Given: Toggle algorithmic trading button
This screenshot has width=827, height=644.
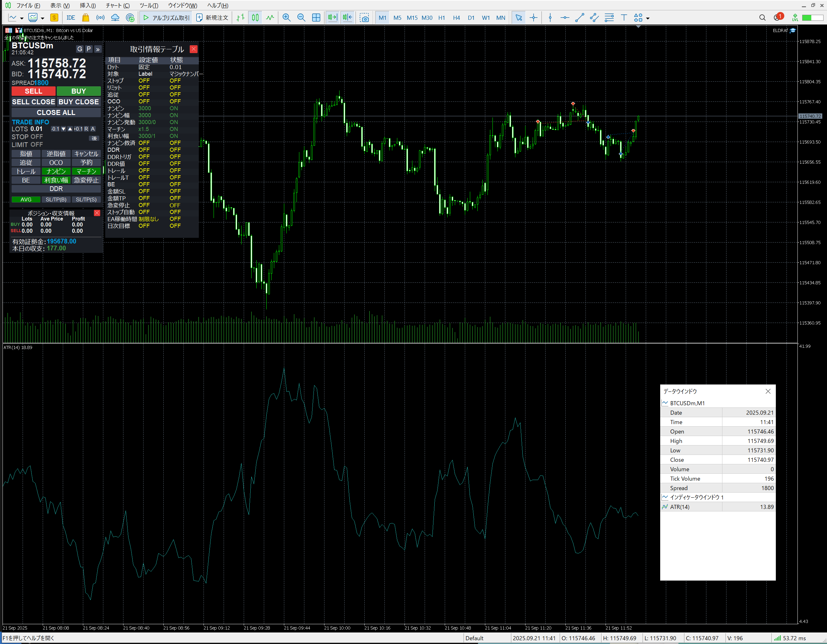Looking at the screenshot, I should tap(166, 17).
